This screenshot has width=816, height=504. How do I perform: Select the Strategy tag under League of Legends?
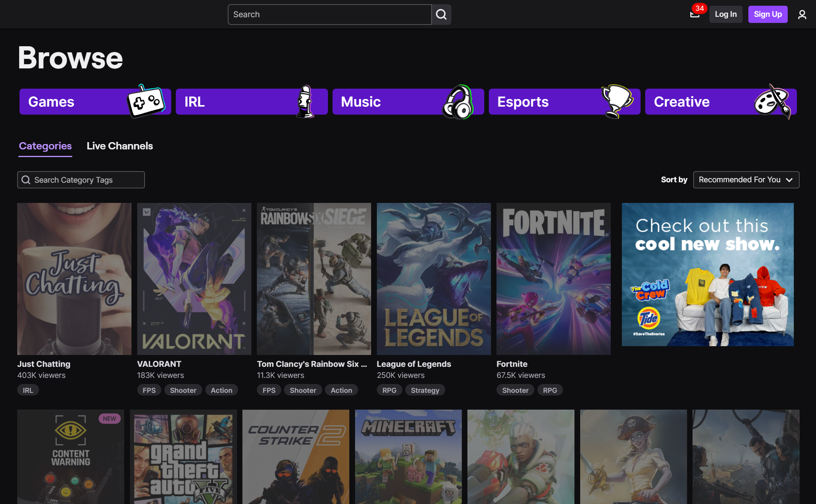pos(425,390)
